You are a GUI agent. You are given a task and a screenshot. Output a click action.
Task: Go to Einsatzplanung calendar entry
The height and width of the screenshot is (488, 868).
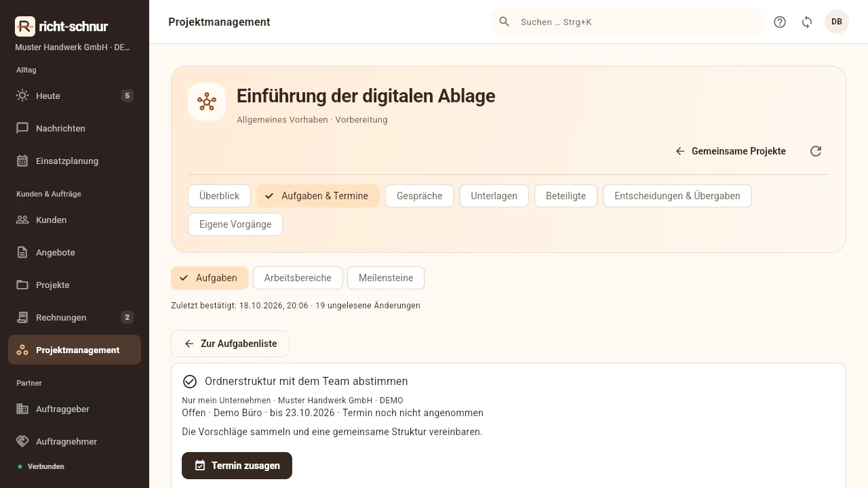[x=75, y=161]
